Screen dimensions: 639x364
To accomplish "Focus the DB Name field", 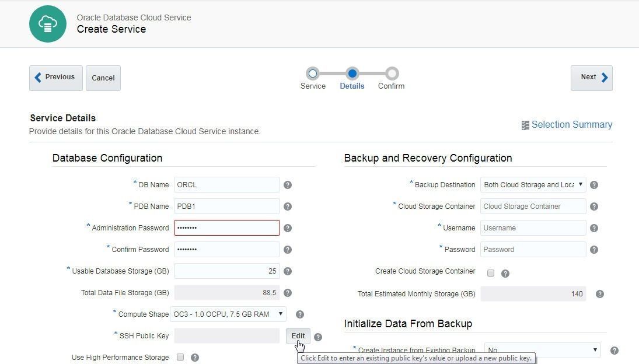I will tap(227, 185).
